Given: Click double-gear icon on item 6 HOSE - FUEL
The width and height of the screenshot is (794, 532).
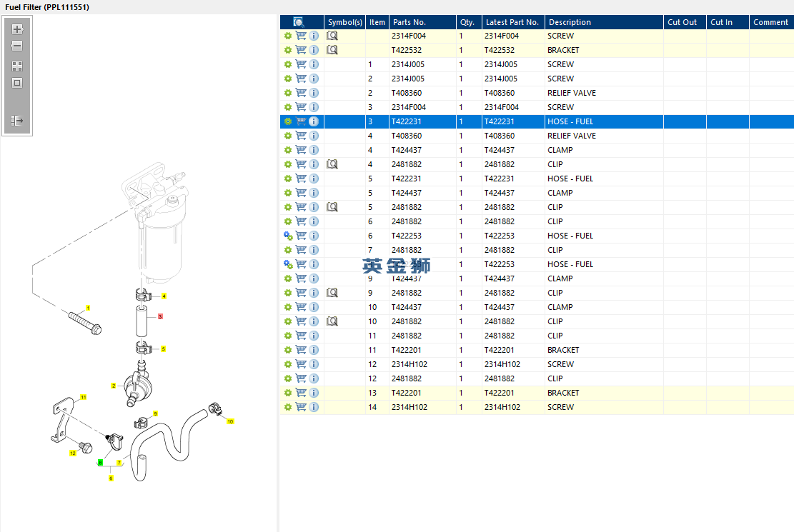Looking at the screenshot, I should point(288,236).
